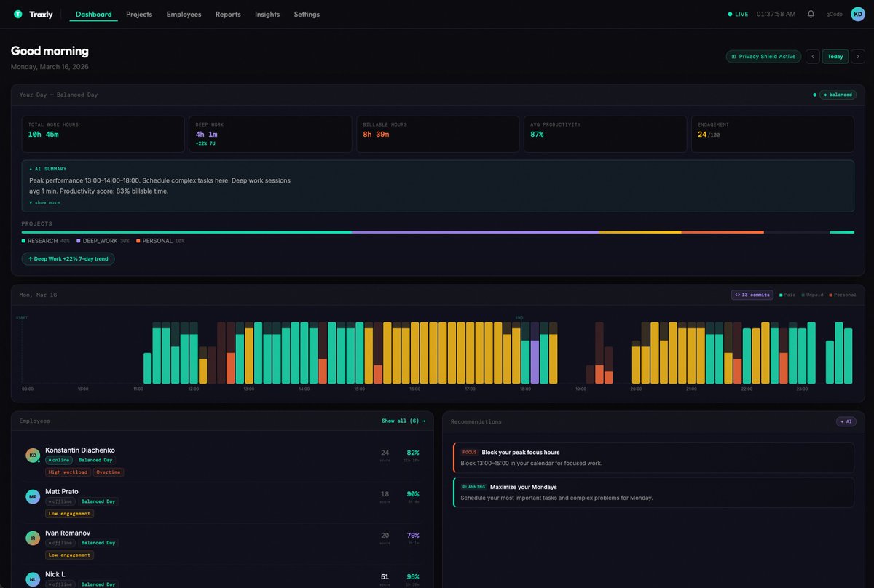
Task: Open the Total Work Hours card
Action: click(x=103, y=134)
